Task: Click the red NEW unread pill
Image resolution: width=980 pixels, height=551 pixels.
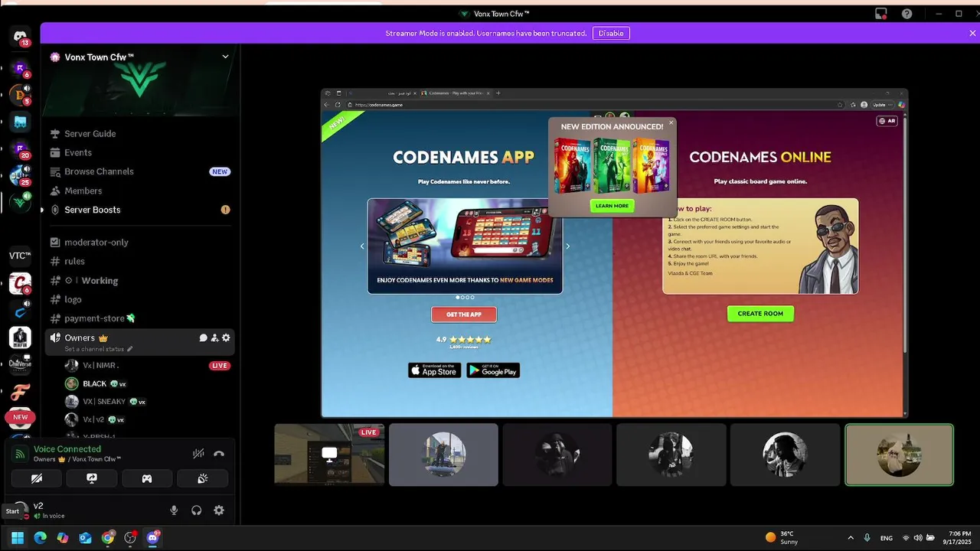Action: point(21,417)
